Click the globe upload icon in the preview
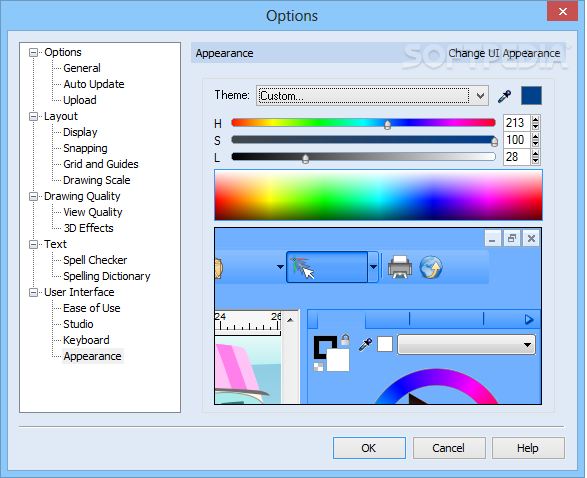587x478 pixels. pyautogui.click(x=431, y=267)
